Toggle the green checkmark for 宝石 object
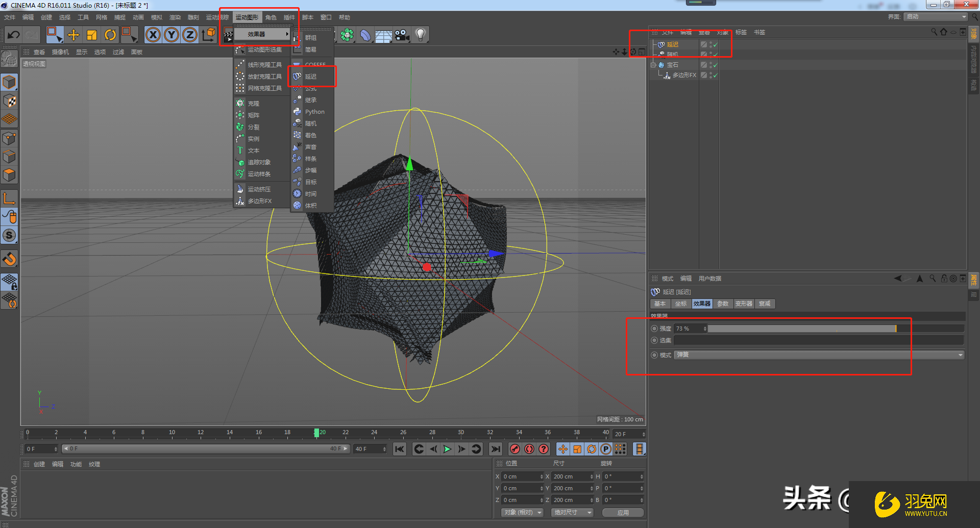The height and width of the screenshot is (528, 980). point(715,65)
